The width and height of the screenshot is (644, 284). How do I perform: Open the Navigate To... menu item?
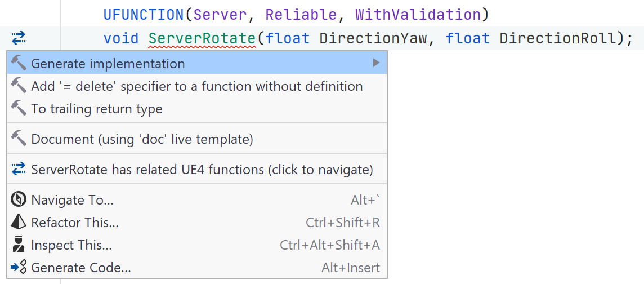(x=72, y=199)
